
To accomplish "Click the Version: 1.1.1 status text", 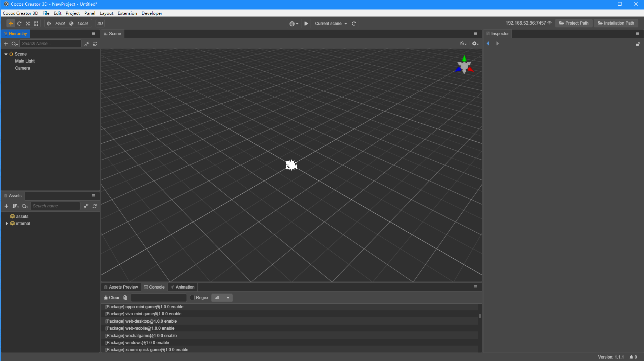I will coord(611,357).
